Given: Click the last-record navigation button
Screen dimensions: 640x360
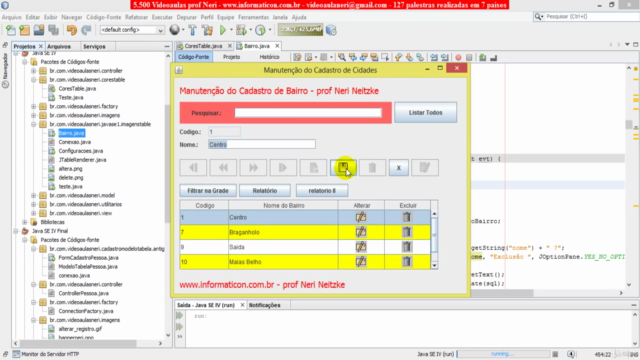Looking at the screenshot, I should pyautogui.click(x=283, y=168).
